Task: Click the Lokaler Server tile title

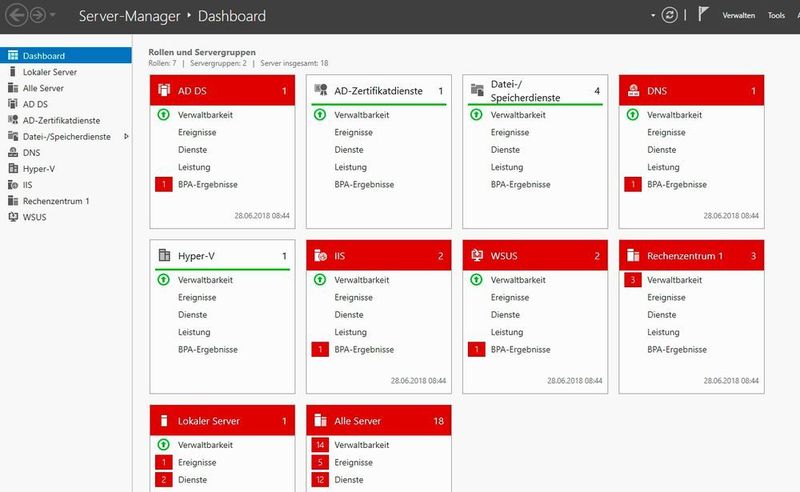Action: coord(209,421)
